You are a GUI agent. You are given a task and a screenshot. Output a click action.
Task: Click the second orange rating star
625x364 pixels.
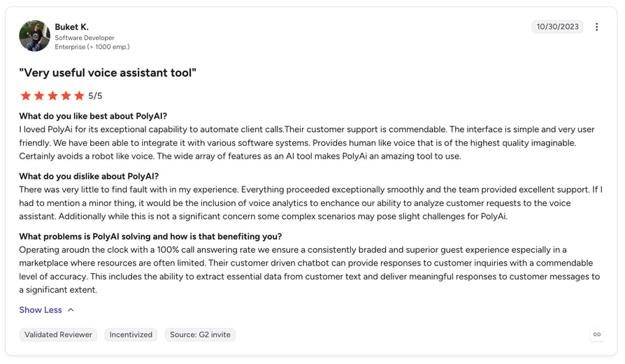click(39, 96)
